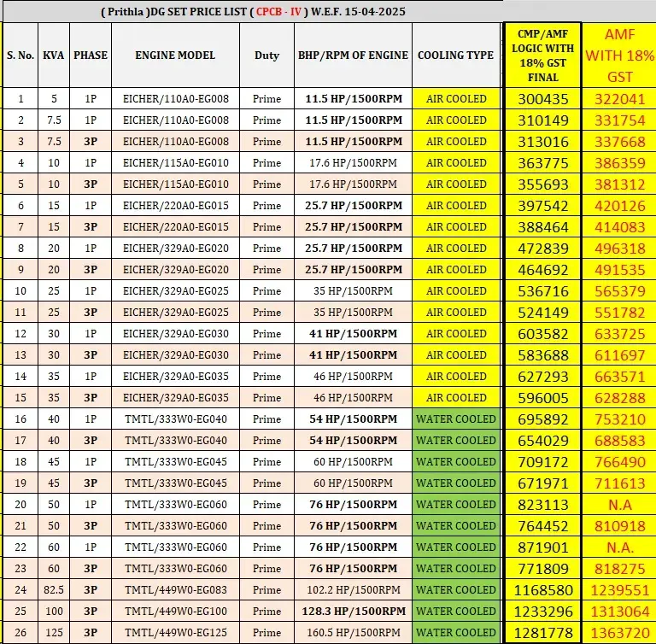
Task: Click engine model EICHER/220A0-EG015 in row 6
Action: (176, 206)
